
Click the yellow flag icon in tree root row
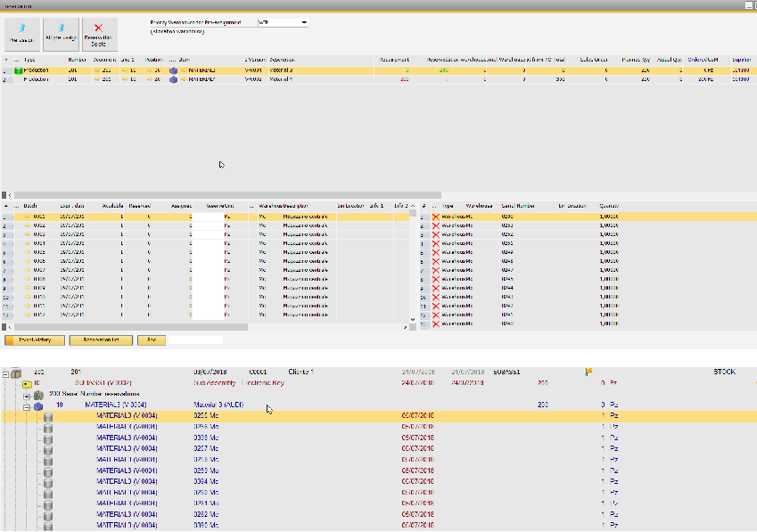tap(588, 372)
